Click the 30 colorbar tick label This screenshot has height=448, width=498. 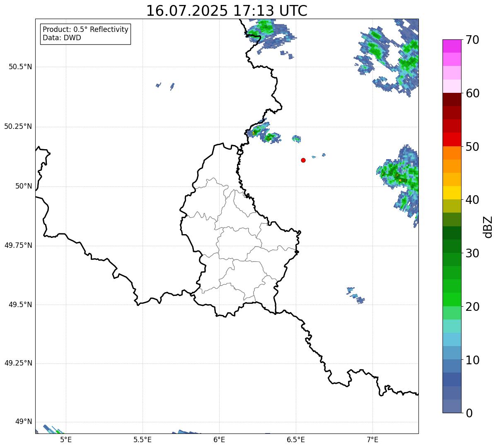pyautogui.click(x=472, y=253)
